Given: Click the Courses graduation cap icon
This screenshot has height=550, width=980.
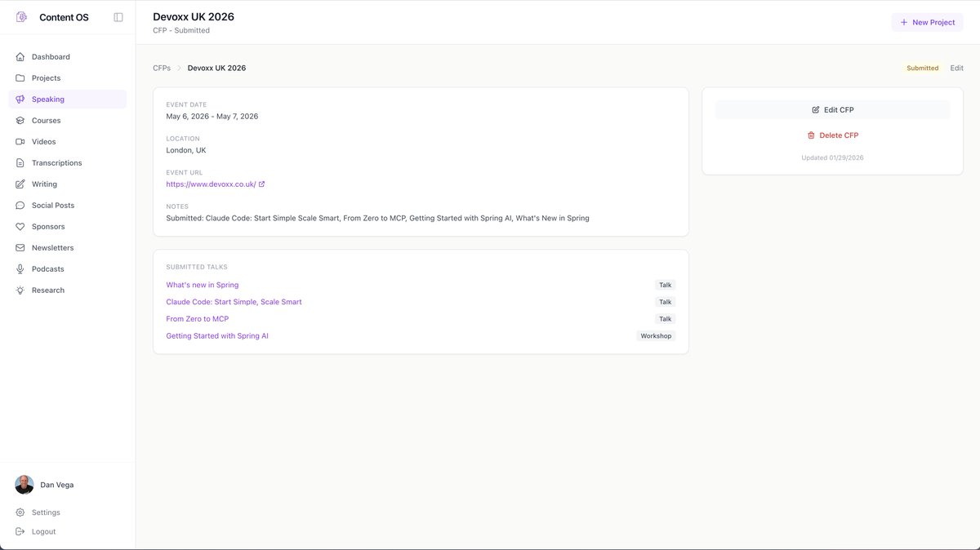Looking at the screenshot, I should tap(20, 121).
